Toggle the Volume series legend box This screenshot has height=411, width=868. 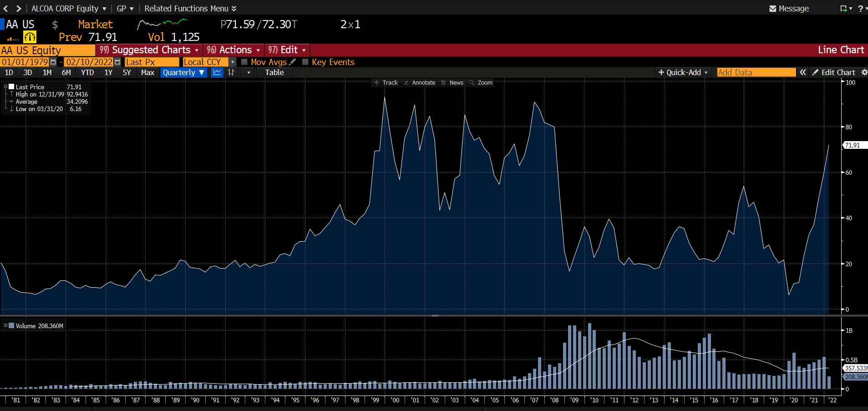coord(11,326)
